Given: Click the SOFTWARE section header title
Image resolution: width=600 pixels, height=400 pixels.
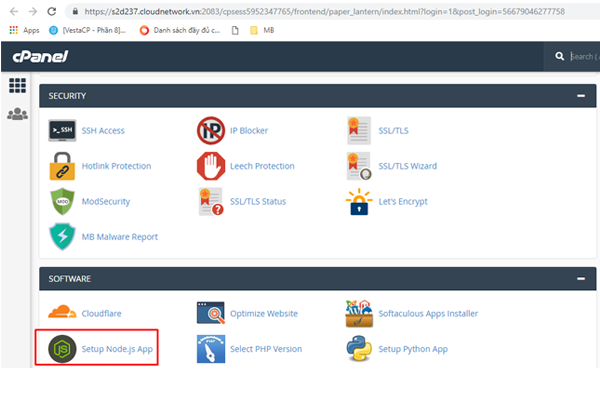Looking at the screenshot, I should (70, 279).
